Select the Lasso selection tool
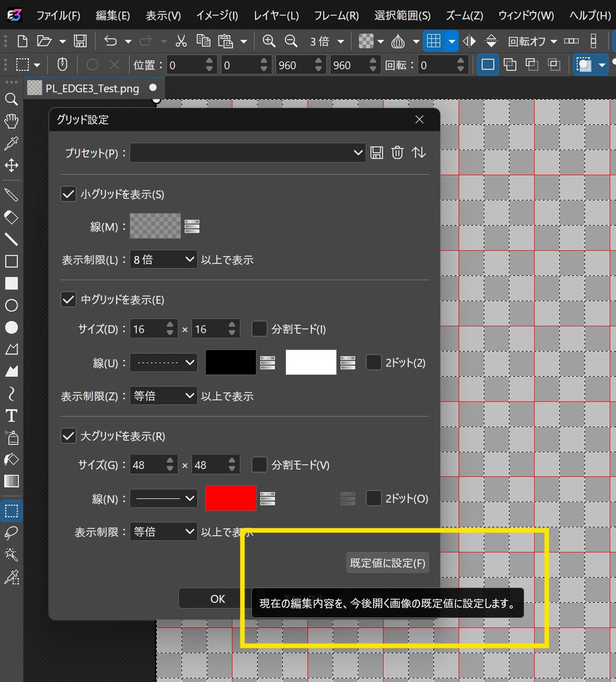The image size is (616, 682). 11,533
